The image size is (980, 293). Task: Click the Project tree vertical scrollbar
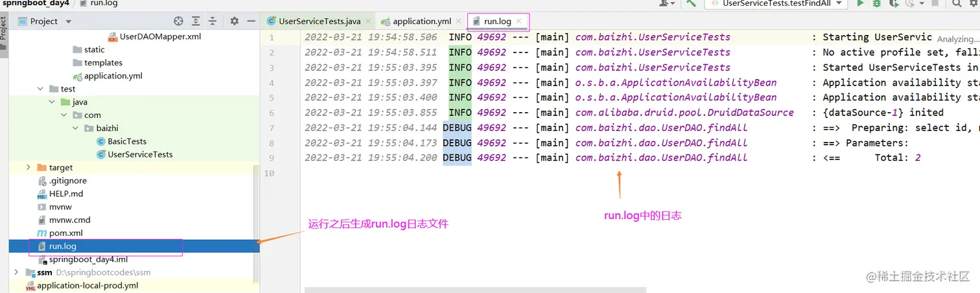256,224
